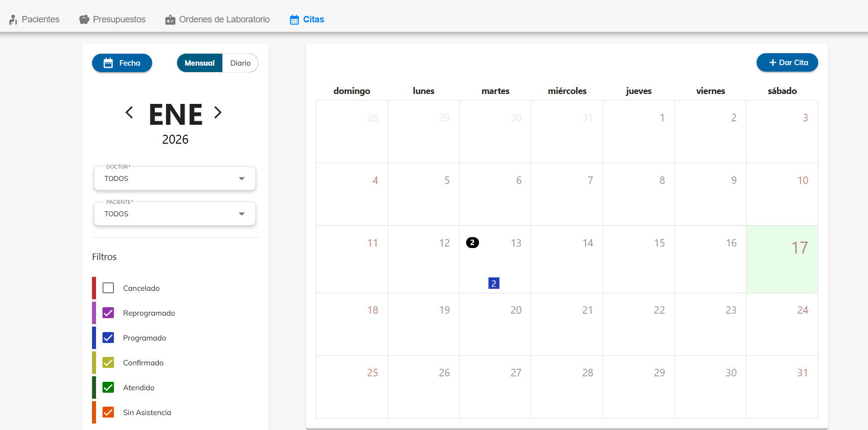Image resolution: width=868 pixels, height=430 pixels.
Task: Switch to Diario view
Action: tap(240, 63)
